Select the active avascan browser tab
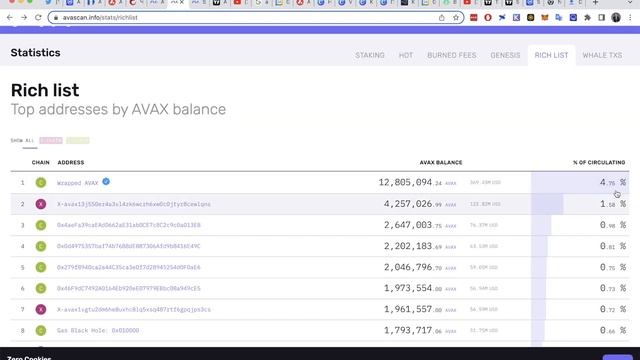The width and height of the screenshot is (640, 360). (178, 2)
